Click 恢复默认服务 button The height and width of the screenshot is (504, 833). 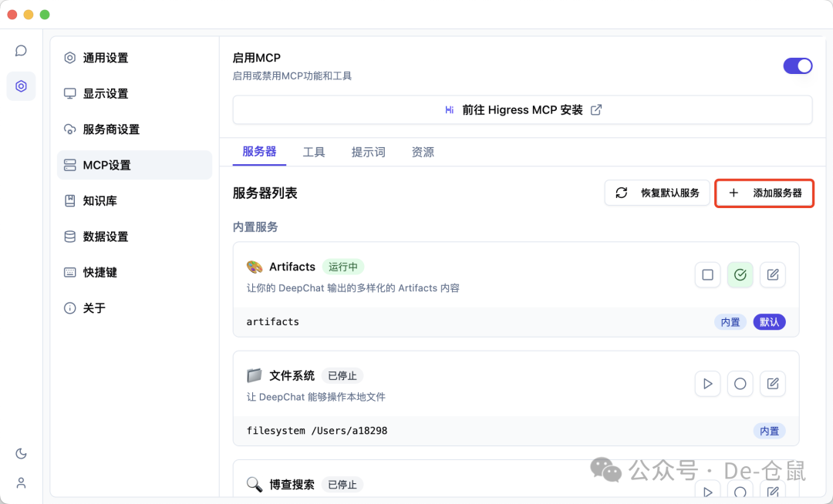(x=657, y=193)
